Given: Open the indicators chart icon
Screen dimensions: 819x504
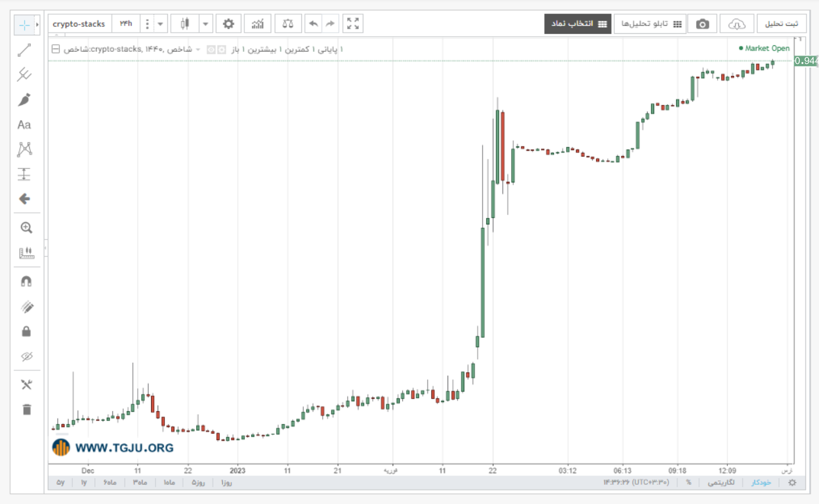Looking at the screenshot, I should tap(258, 24).
